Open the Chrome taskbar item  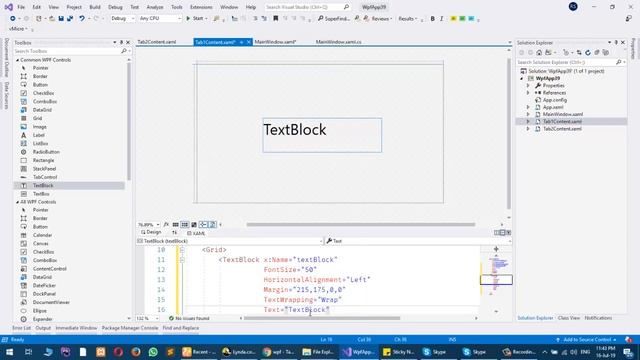pos(279,352)
